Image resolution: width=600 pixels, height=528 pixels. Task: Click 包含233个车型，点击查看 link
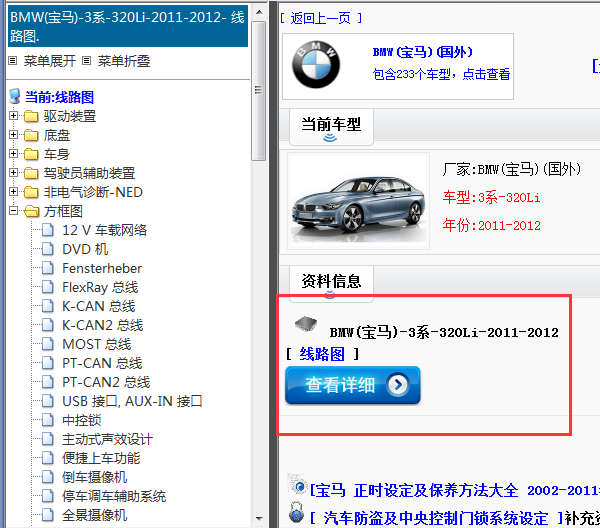[441, 74]
